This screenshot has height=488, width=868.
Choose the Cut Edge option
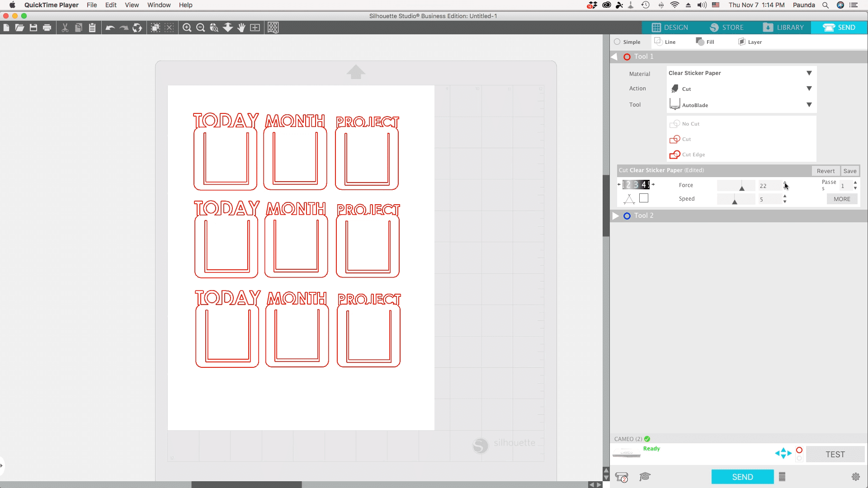(x=693, y=155)
